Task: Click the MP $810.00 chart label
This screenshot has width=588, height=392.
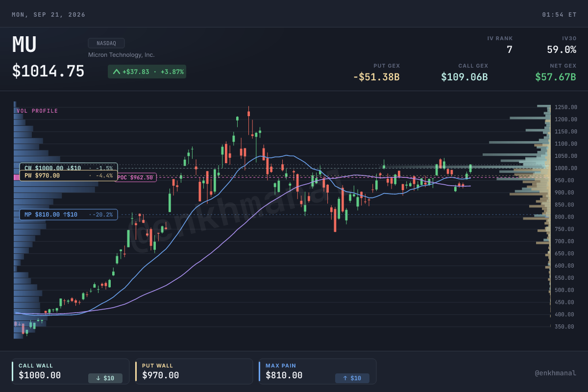Action: tap(69, 215)
